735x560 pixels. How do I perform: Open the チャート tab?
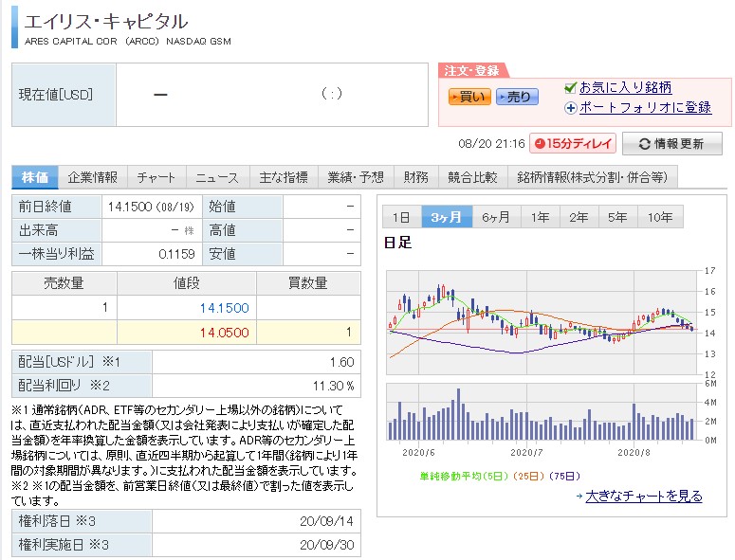tap(156, 177)
